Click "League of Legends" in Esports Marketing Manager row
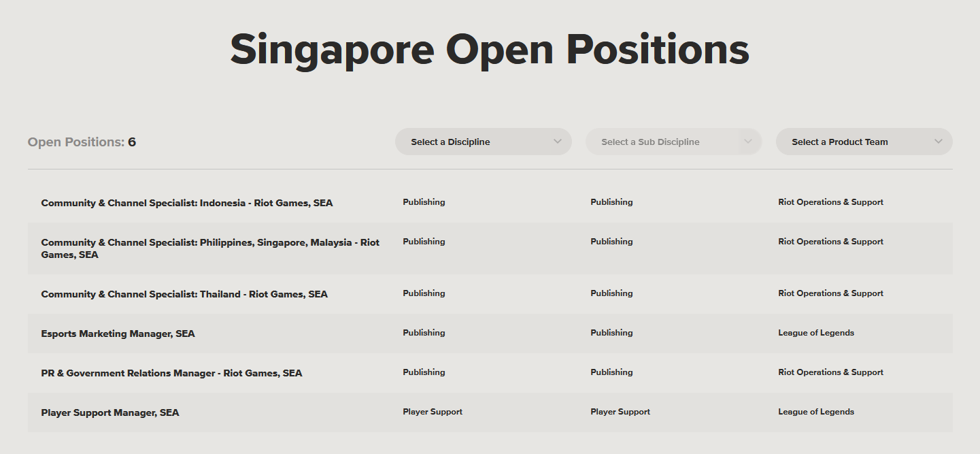 816,333
